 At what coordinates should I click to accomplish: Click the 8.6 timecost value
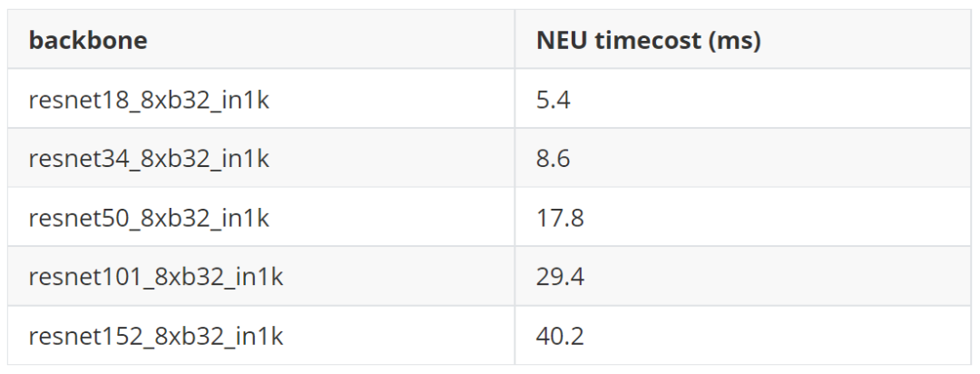[554, 160]
